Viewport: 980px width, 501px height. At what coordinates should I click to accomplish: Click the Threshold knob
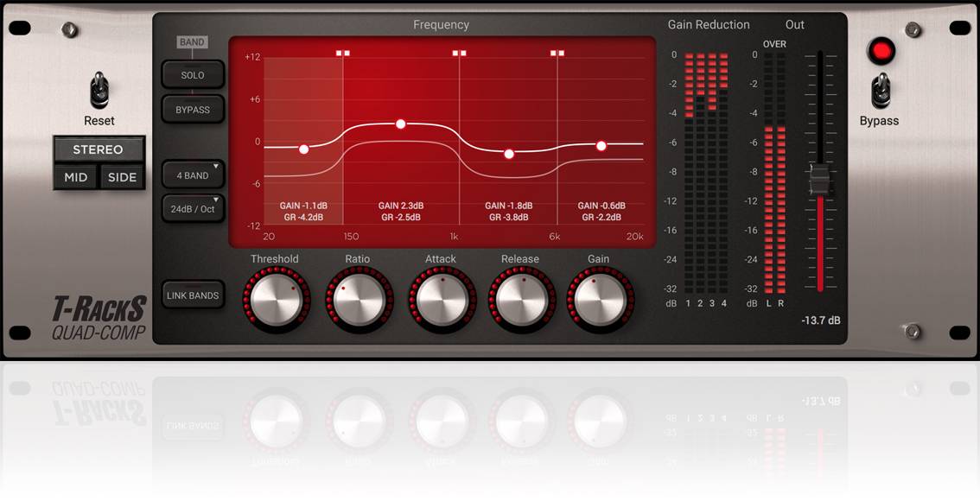coord(275,300)
